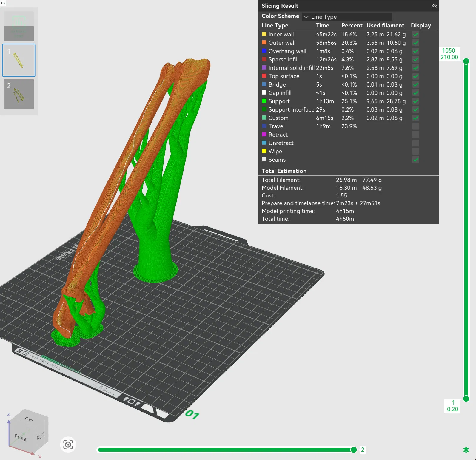Select plate 1 thumbnail

(x=19, y=60)
